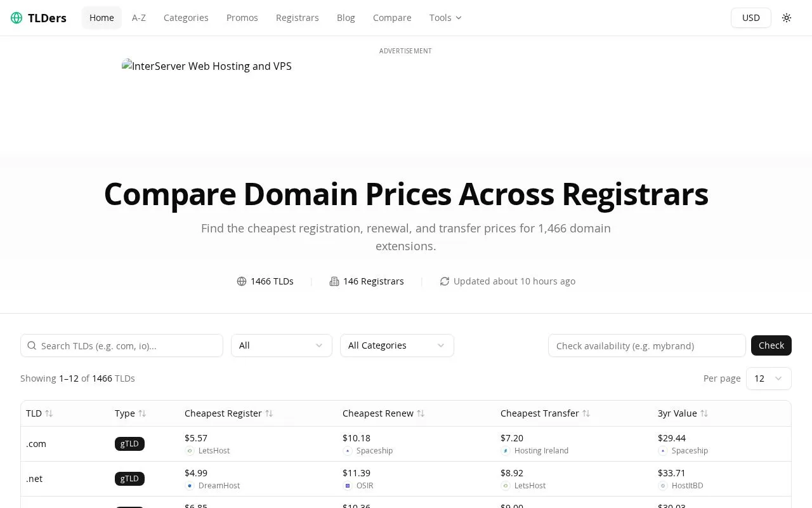
Task: Open the Tools dropdown menu
Action: pos(445,18)
